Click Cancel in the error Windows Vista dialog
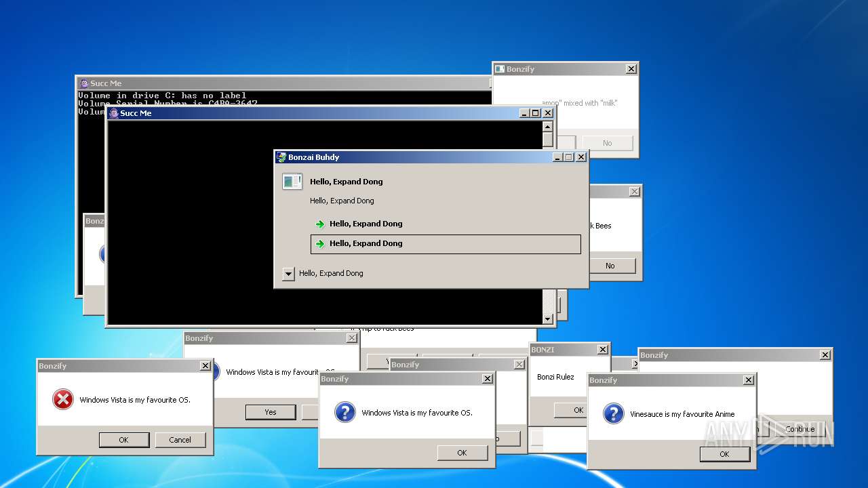868x488 pixels. point(180,440)
